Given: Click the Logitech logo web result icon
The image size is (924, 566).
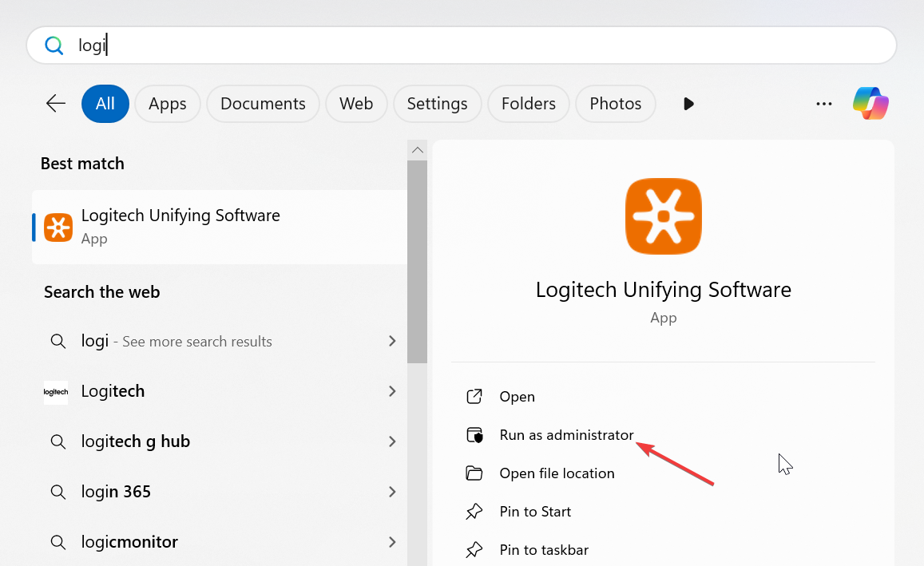Looking at the screenshot, I should click(x=56, y=392).
